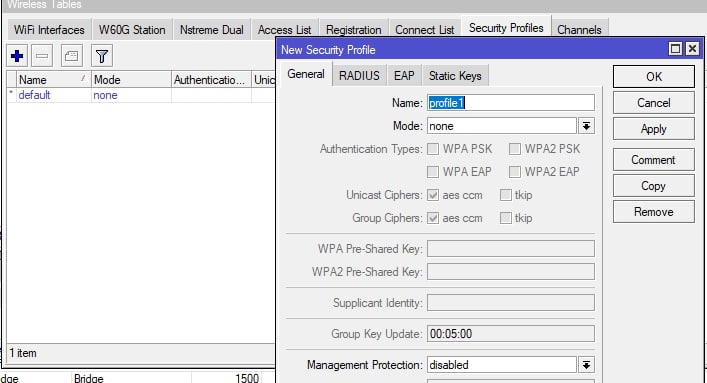Screen dimensions: 707x383
Task: Toggle Unicast Ciphers tkip checkbox
Action: click(x=506, y=195)
